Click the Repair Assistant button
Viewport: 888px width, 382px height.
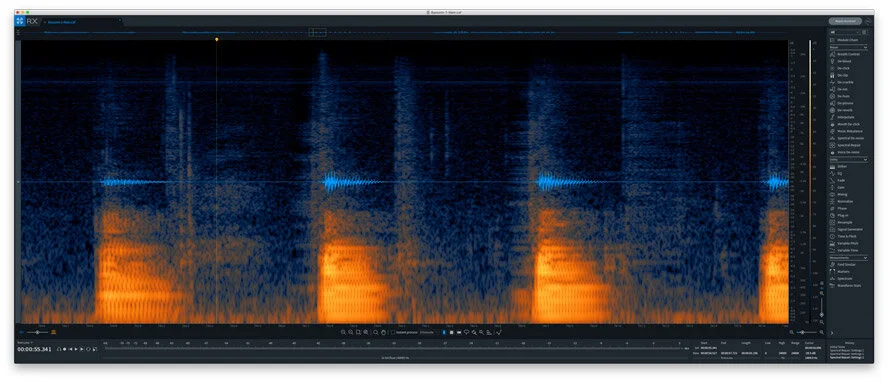(845, 21)
